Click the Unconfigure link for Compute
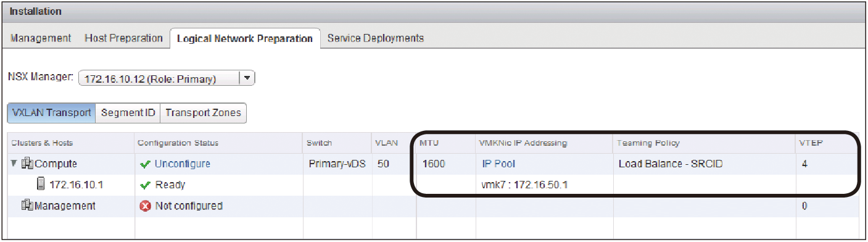The image size is (868, 242). 183,164
